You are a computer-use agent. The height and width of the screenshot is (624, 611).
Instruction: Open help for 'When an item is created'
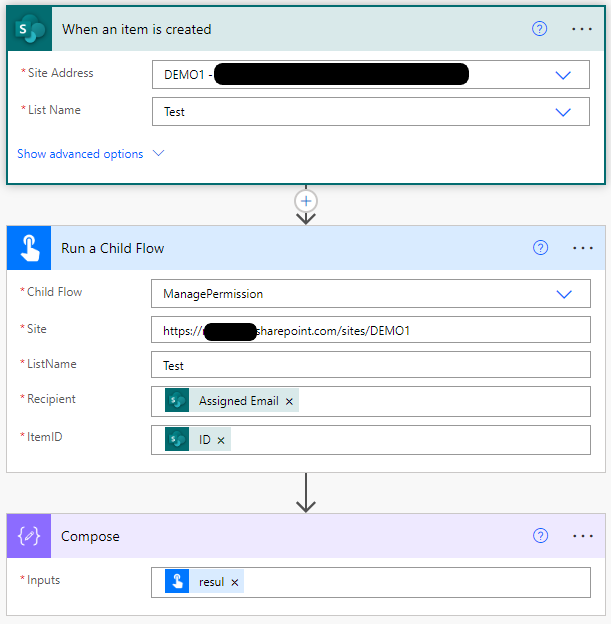[540, 29]
